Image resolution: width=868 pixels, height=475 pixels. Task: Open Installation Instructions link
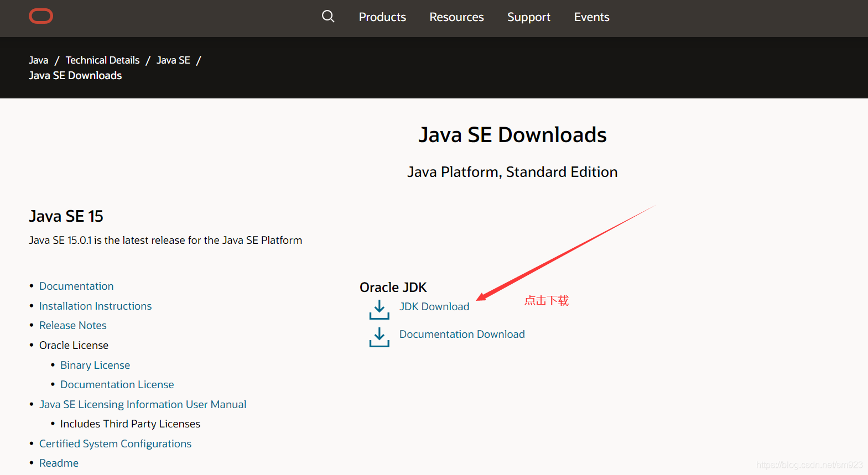95,306
